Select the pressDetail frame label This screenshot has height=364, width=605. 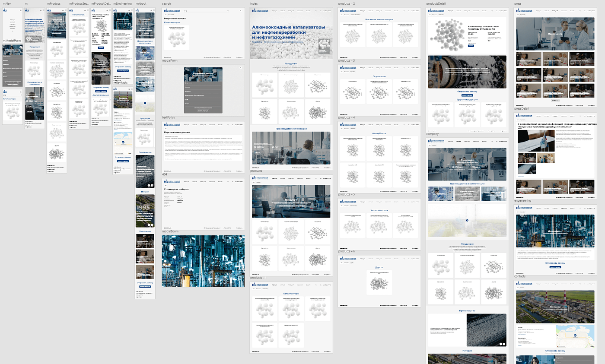point(522,109)
